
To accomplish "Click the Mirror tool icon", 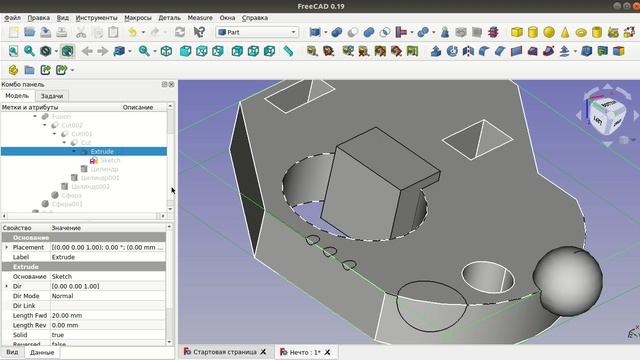I will [x=468, y=51].
